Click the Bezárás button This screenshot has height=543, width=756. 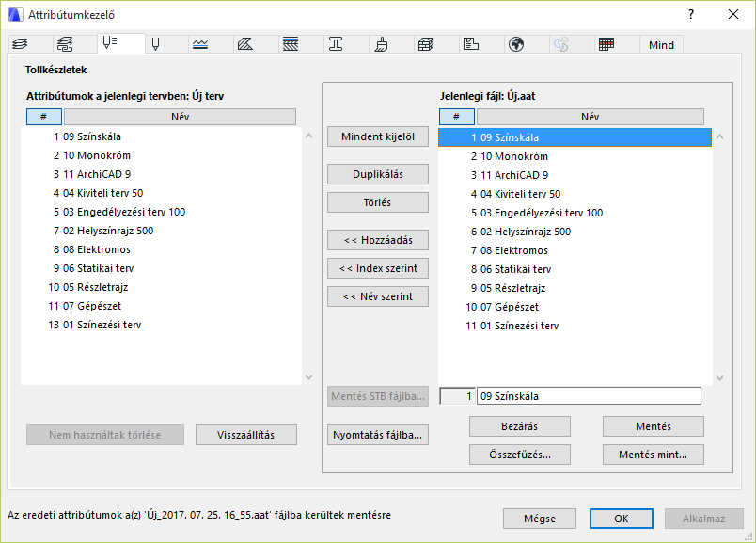(x=520, y=426)
